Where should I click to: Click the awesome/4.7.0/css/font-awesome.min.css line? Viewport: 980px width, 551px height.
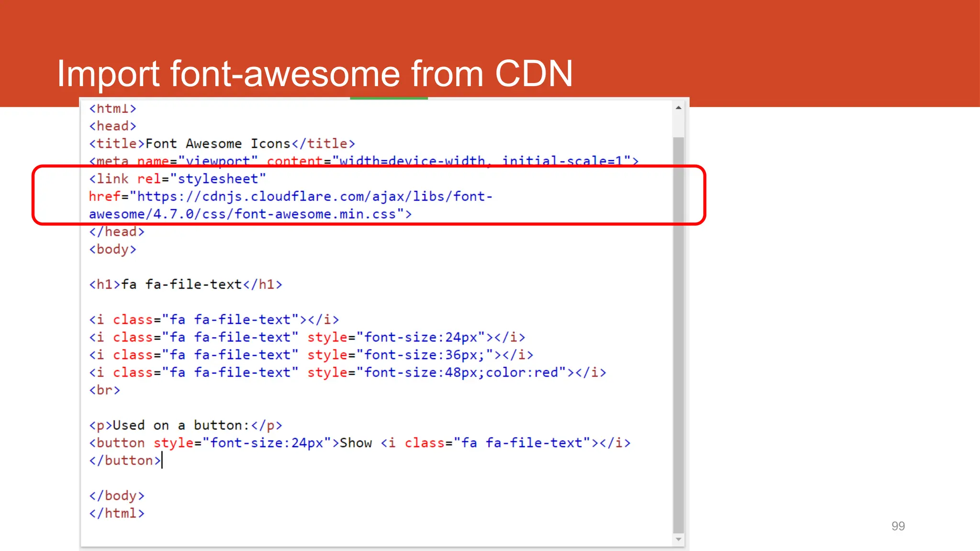250,214
